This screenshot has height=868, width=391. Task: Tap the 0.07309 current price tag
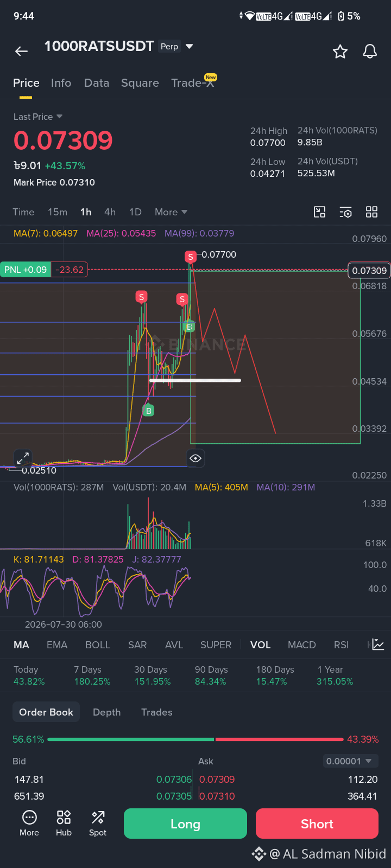click(369, 270)
